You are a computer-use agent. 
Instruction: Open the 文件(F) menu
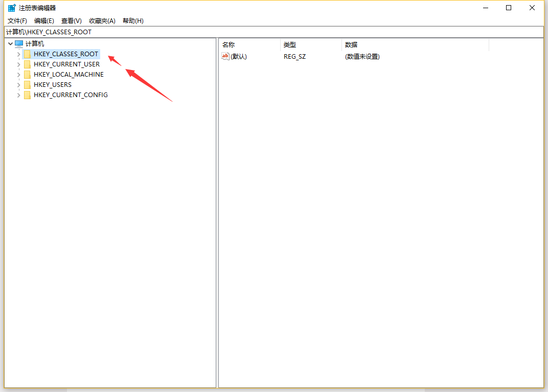[17, 21]
